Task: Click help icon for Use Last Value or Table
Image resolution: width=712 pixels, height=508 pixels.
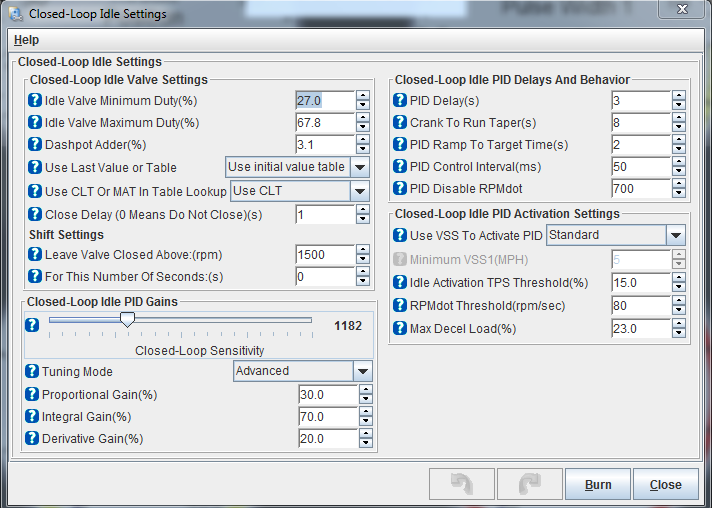Action: 35,167
